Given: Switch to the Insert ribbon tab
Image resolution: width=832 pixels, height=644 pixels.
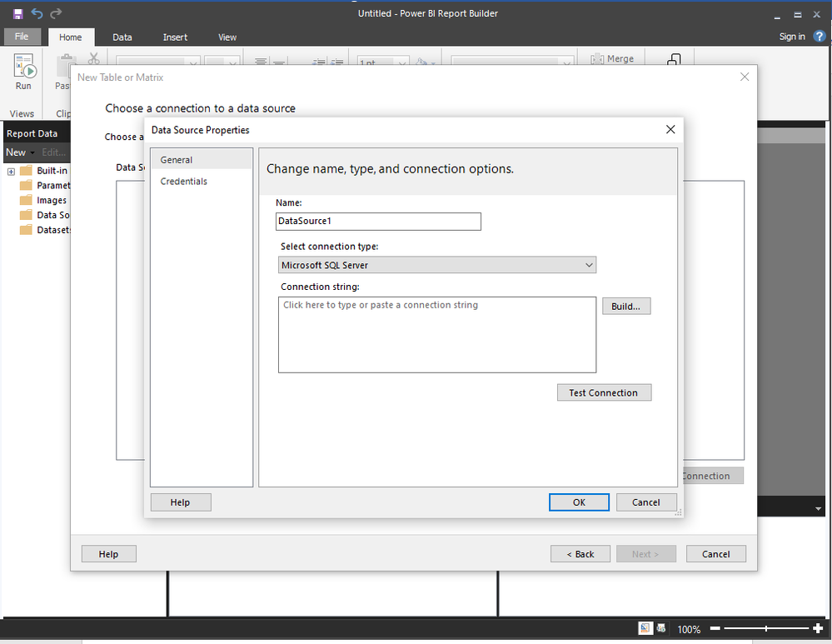Looking at the screenshot, I should [175, 37].
